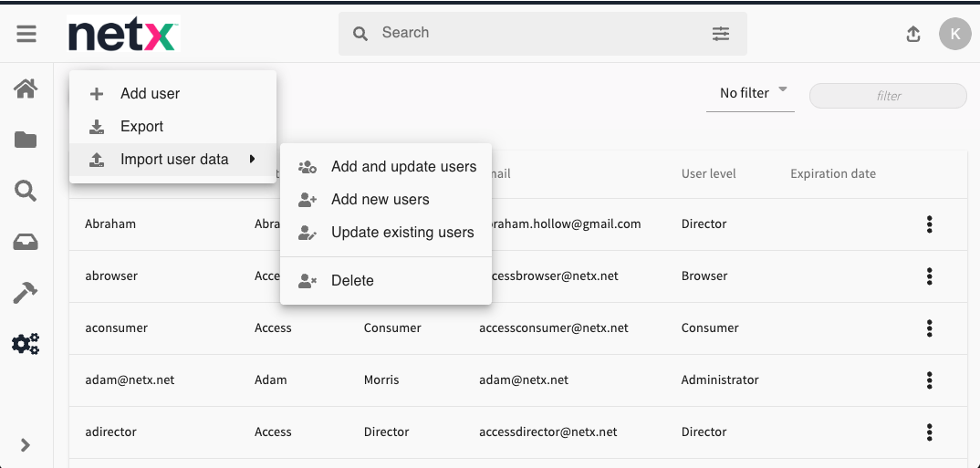Screen dimensions: 980x468
Task: Open the folders icon in sidebar
Action: pyautogui.click(x=26, y=140)
